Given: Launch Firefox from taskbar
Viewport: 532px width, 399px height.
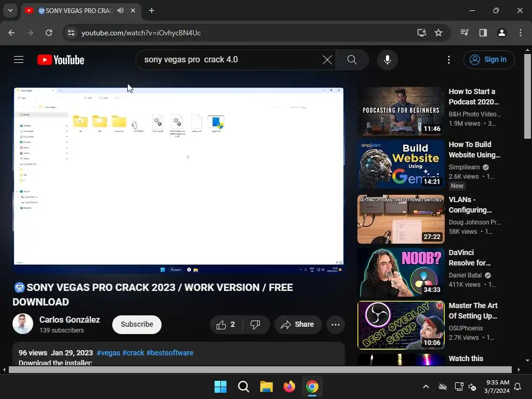Looking at the screenshot, I should 289,387.
